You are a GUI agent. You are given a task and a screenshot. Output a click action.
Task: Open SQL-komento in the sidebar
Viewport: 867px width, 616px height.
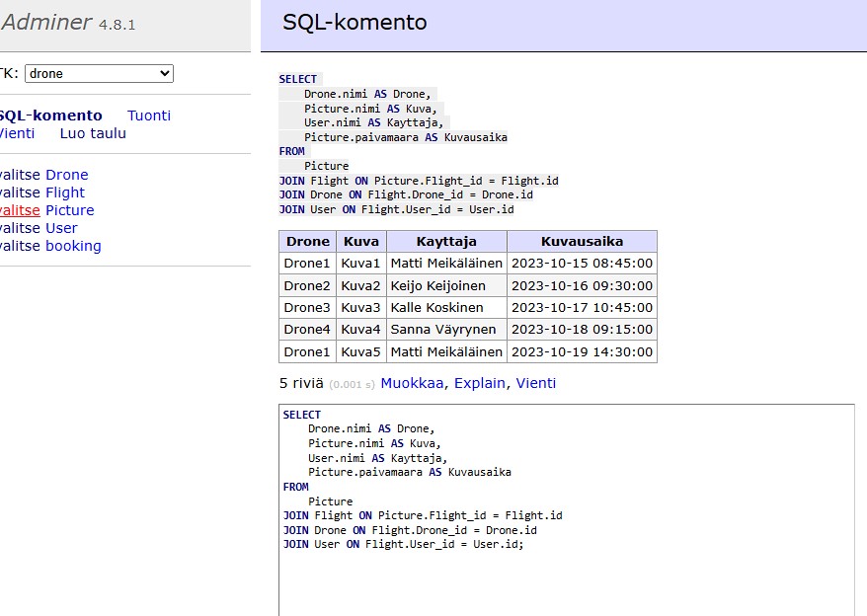(x=50, y=115)
